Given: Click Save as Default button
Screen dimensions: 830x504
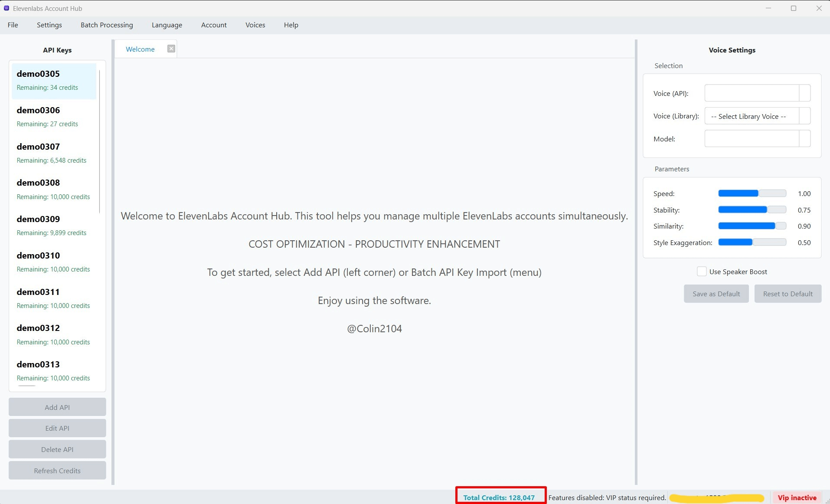Looking at the screenshot, I should click(716, 294).
